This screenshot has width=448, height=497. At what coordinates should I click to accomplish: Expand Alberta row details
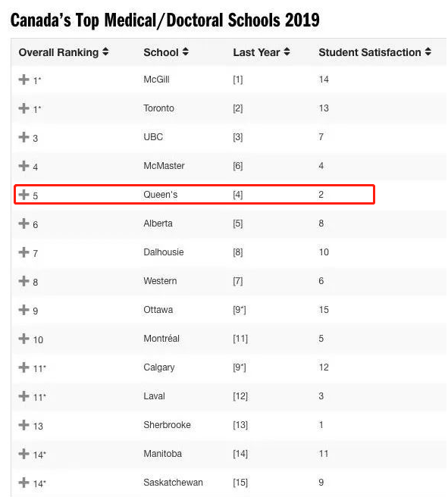tap(23, 223)
